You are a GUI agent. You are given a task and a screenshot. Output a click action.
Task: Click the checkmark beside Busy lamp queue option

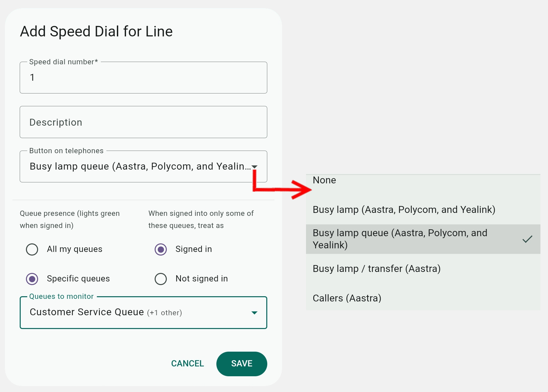[527, 239]
